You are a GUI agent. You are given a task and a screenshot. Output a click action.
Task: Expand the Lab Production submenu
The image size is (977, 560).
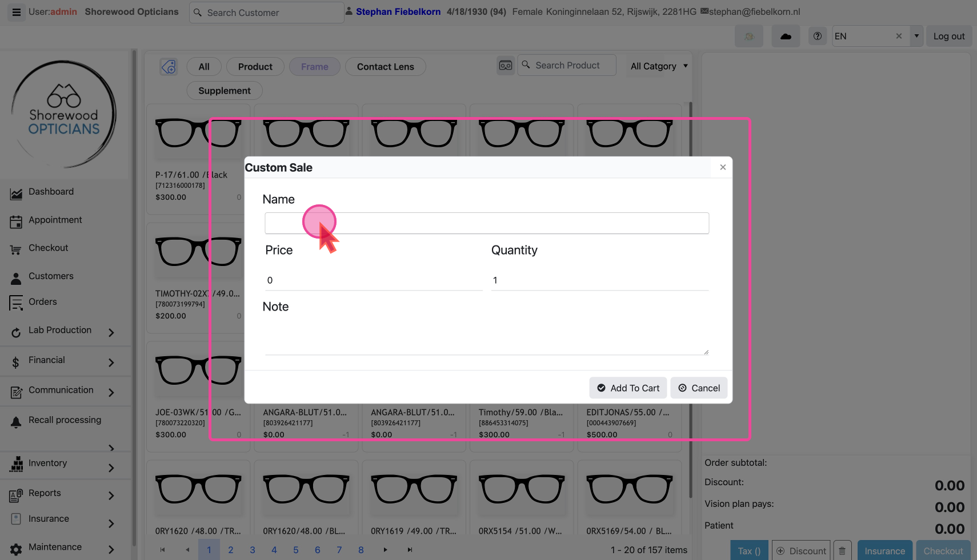(x=111, y=332)
